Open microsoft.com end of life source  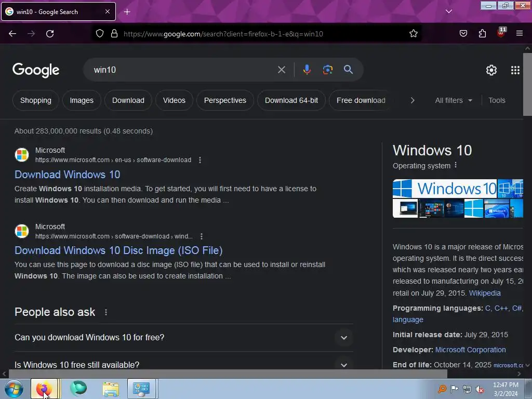(x=508, y=365)
